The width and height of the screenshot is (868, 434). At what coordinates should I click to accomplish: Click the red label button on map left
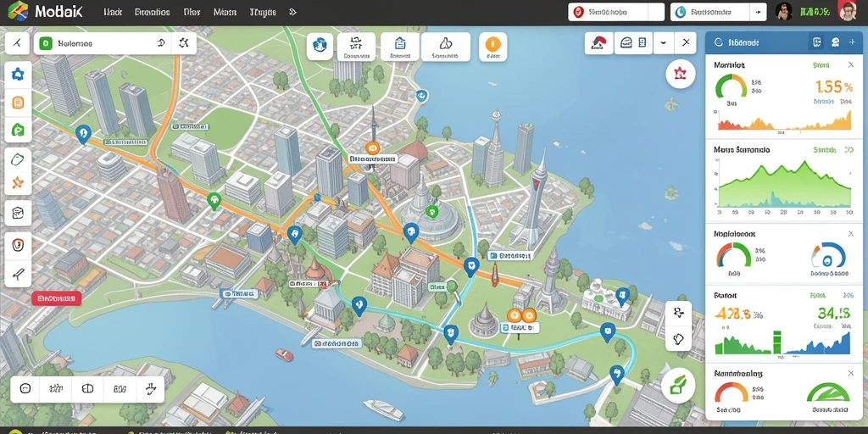(x=57, y=298)
